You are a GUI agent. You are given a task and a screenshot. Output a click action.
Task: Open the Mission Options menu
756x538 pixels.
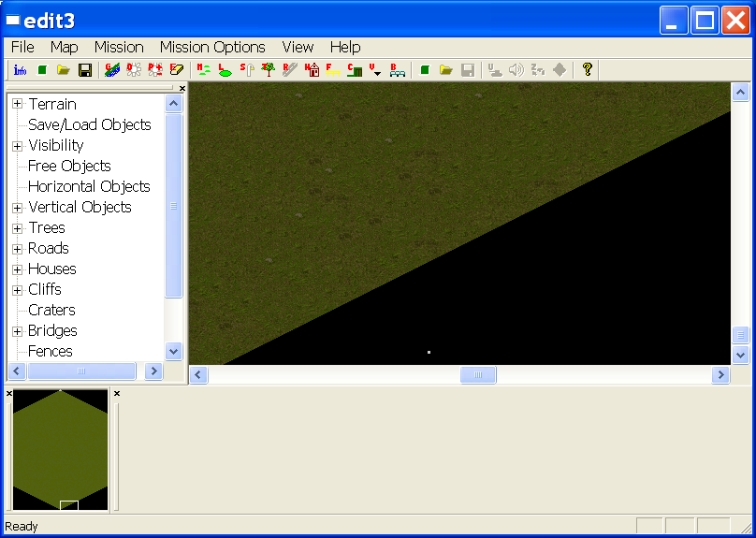tap(212, 47)
